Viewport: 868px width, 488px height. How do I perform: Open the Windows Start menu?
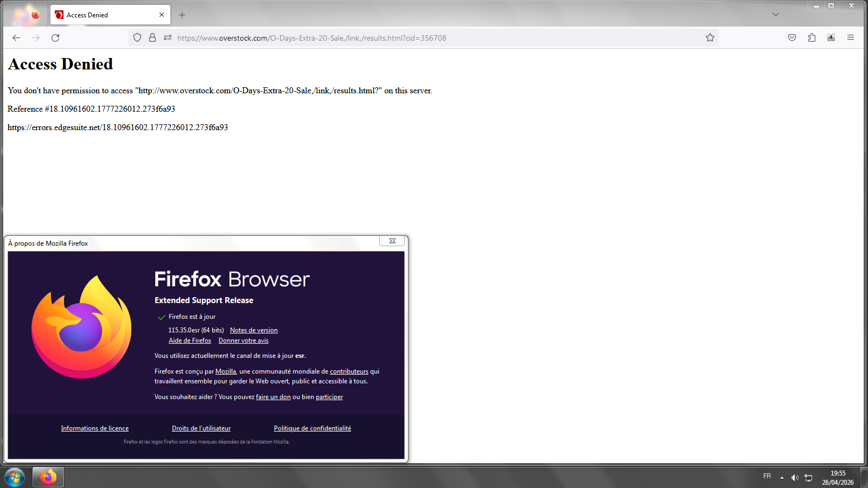coord(15,477)
